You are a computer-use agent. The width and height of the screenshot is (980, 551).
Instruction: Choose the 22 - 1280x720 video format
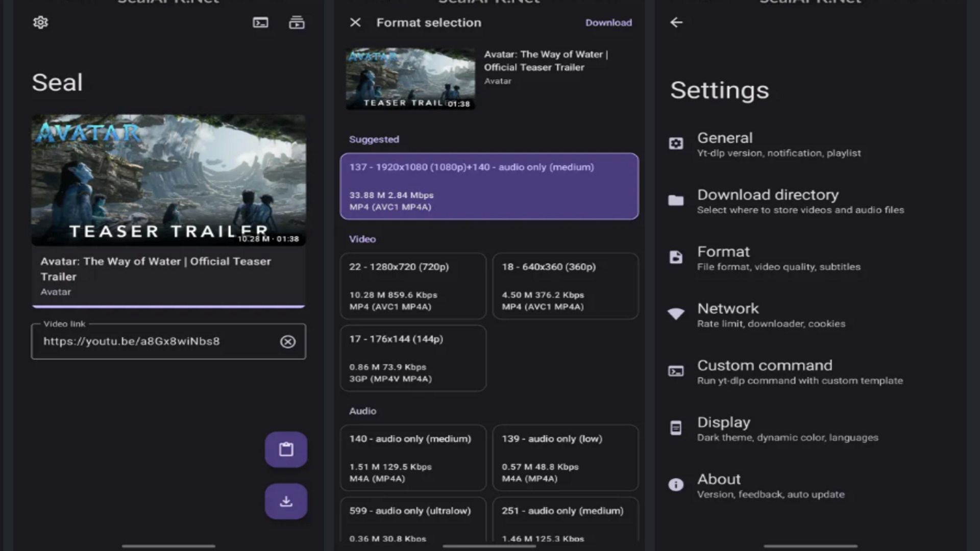[x=413, y=286]
